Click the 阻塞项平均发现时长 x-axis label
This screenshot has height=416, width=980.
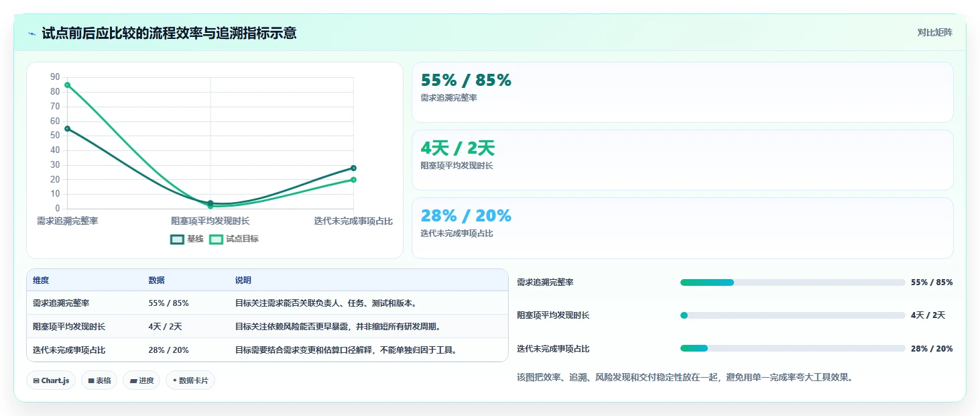210,221
